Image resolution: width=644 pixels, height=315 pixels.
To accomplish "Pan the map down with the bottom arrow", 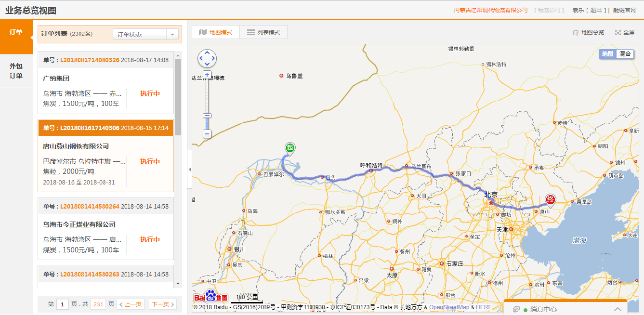I will pos(207,64).
